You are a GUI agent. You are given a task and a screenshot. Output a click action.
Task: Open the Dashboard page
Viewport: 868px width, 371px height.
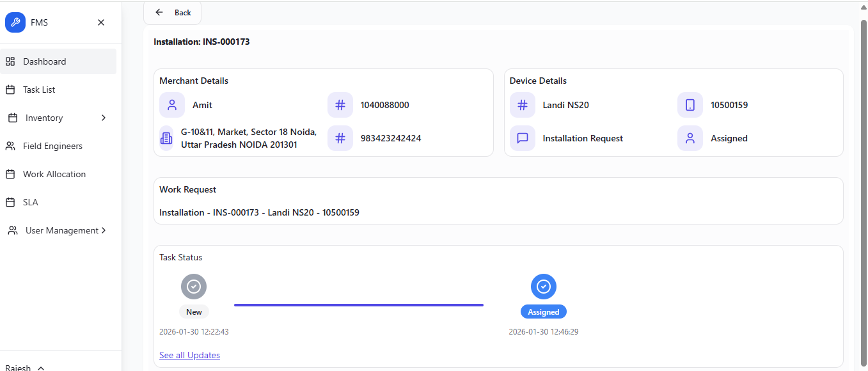44,61
